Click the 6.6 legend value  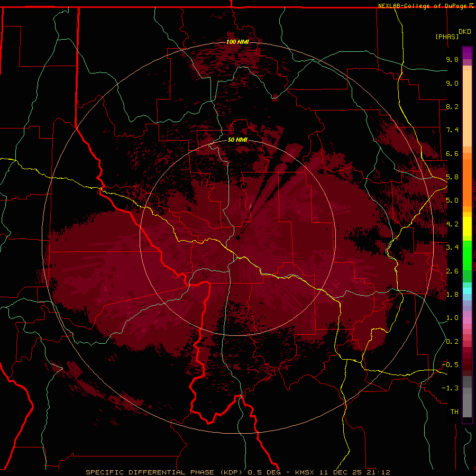(x=452, y=153)
